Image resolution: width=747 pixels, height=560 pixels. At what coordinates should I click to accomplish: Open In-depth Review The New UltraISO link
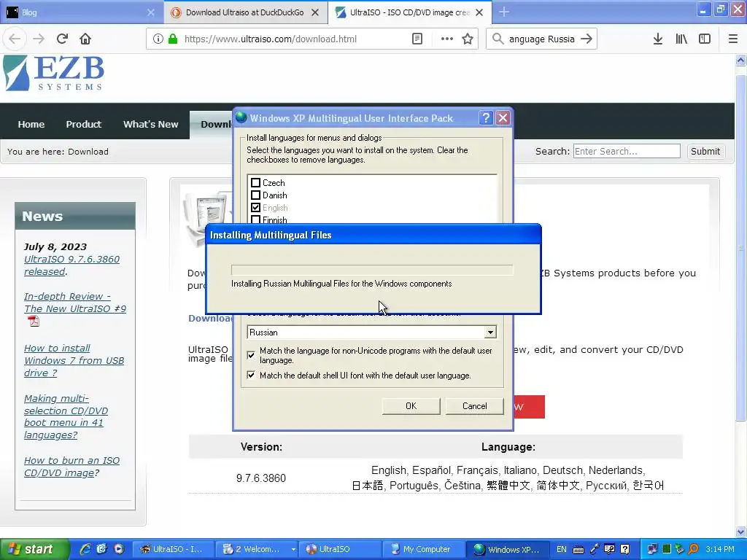point(75,303)
